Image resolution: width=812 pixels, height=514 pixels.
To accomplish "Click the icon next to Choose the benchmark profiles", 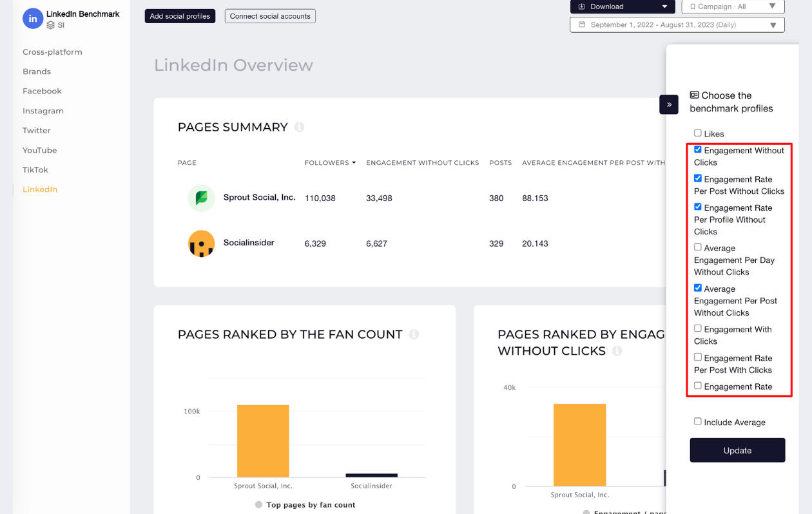I will pos(694,95).
